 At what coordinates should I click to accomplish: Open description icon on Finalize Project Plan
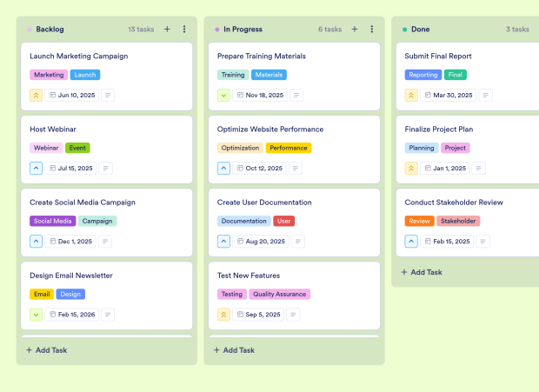[x=478, y=169]
